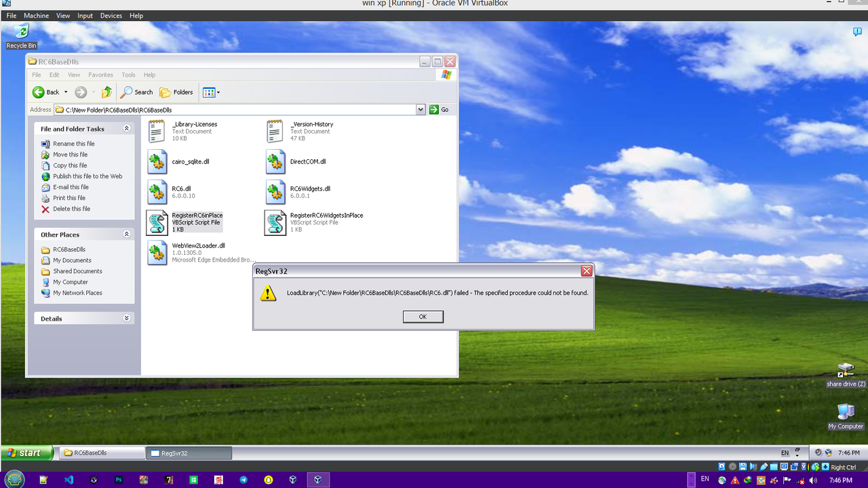Click the Delete this file link
The image size is (868, 488).
pyautogui.click(x=71, y=209)
